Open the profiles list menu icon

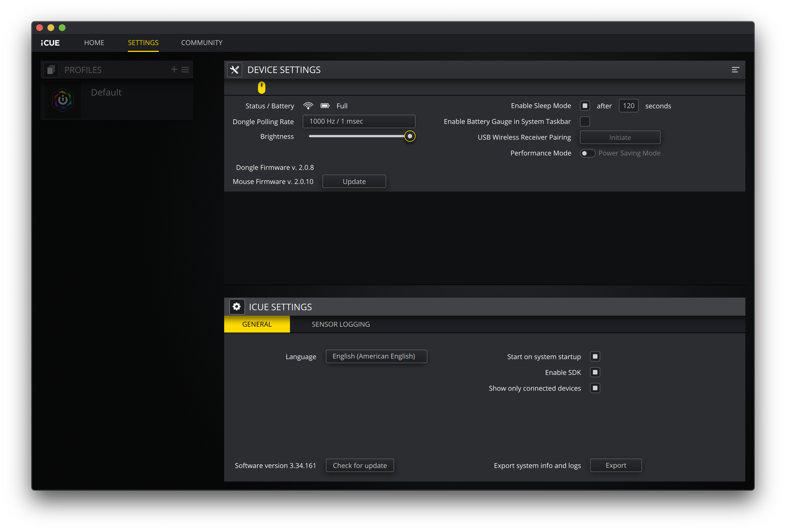click(185, 70)
